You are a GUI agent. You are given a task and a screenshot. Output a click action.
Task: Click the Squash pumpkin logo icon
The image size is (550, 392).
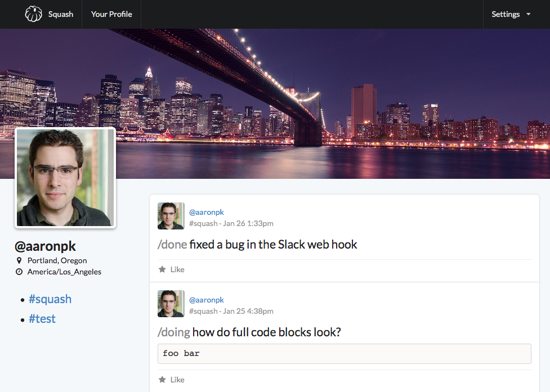[34, 14]
